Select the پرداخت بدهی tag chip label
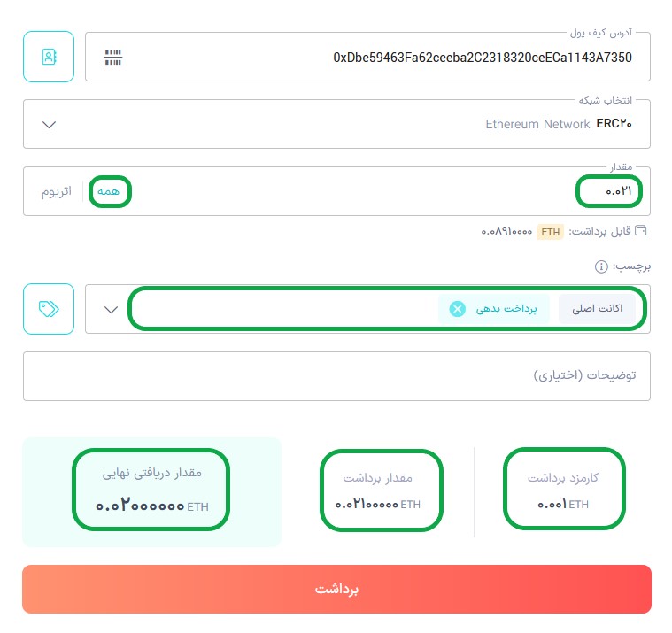Screen dimensions: 672x633 coord(506,309)
